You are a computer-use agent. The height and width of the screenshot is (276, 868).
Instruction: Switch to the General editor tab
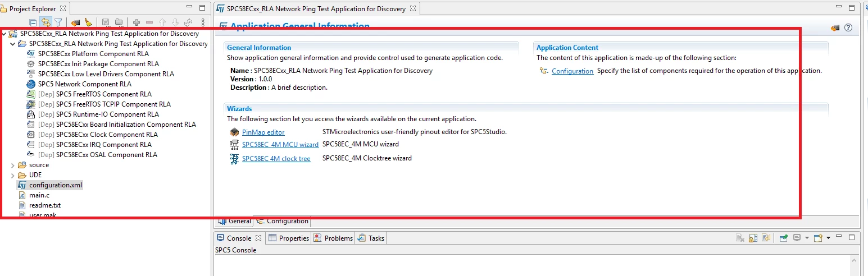tap(234, 221)
